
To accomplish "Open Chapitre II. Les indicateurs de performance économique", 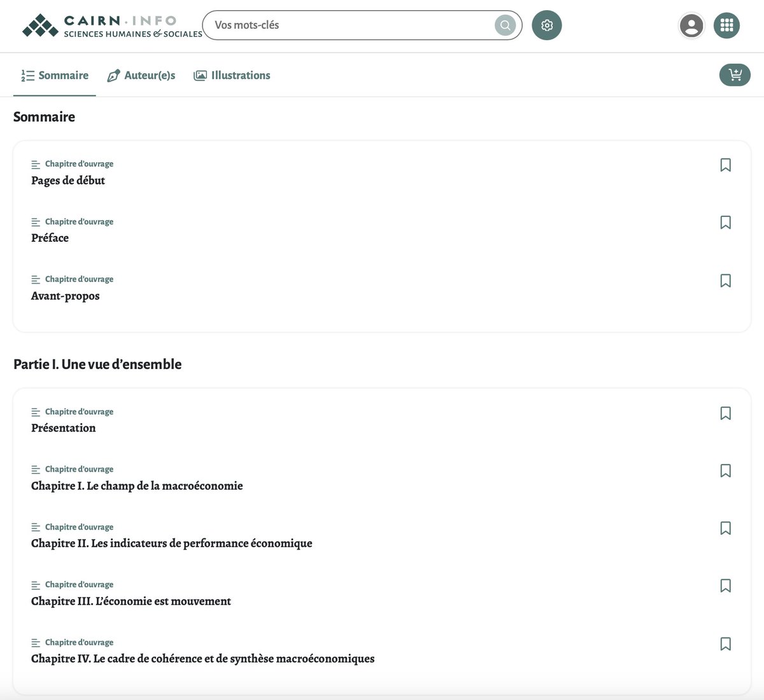I will point(172,543).
